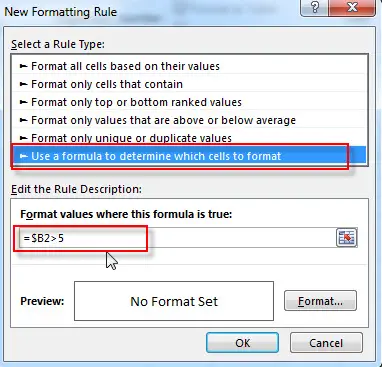Confirm the rule with OK
Viewport: 382px width, 367px height.
point(242,343)
